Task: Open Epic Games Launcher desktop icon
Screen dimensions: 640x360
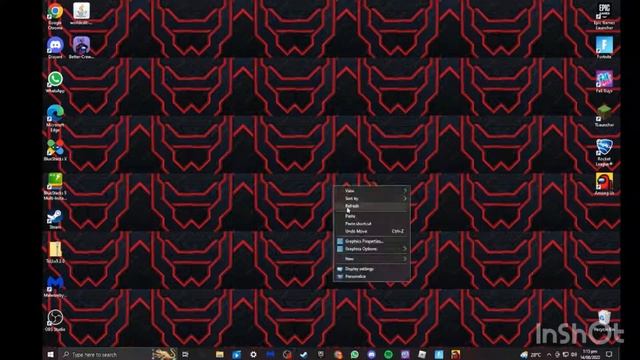Action: (x=604, y=16)
